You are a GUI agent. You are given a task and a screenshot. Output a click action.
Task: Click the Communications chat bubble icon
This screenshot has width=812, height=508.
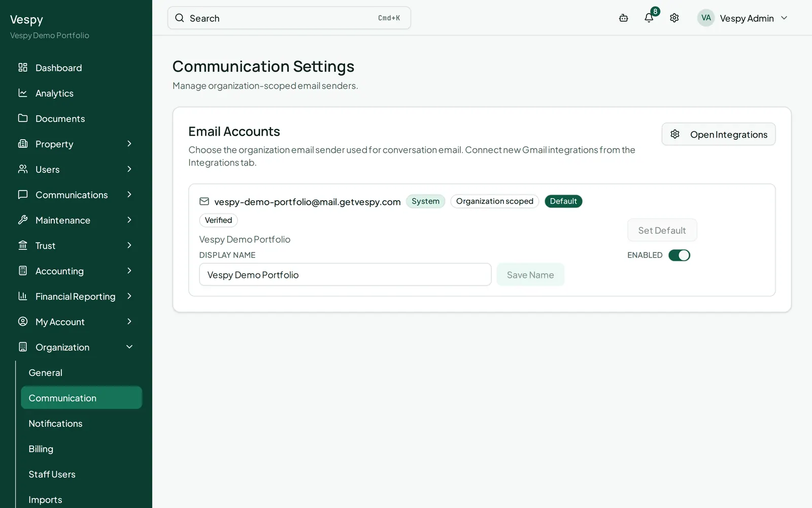click(x=23, y=195)
